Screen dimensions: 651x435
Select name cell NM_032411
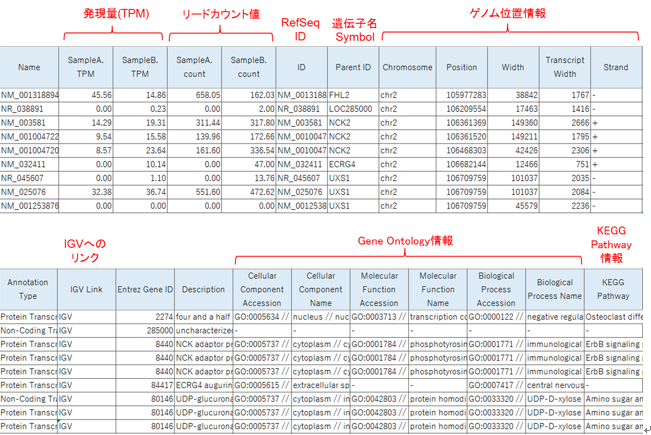[x=29, y=164]
